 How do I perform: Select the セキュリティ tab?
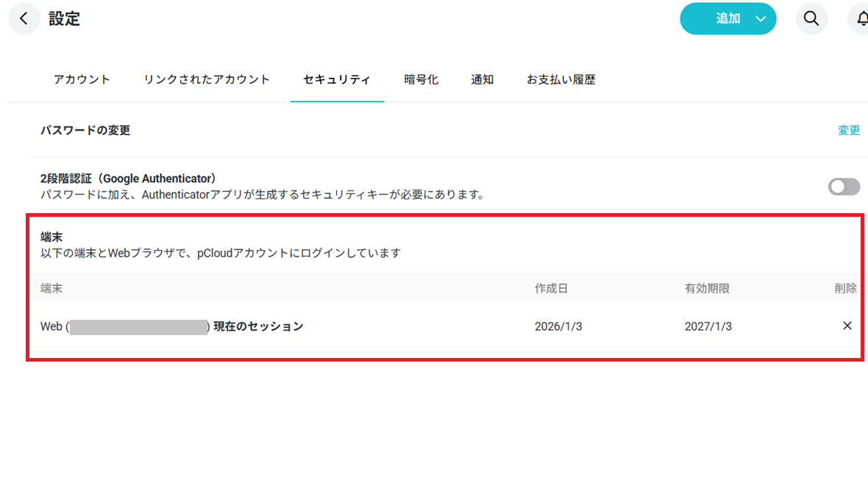(337, 79)
